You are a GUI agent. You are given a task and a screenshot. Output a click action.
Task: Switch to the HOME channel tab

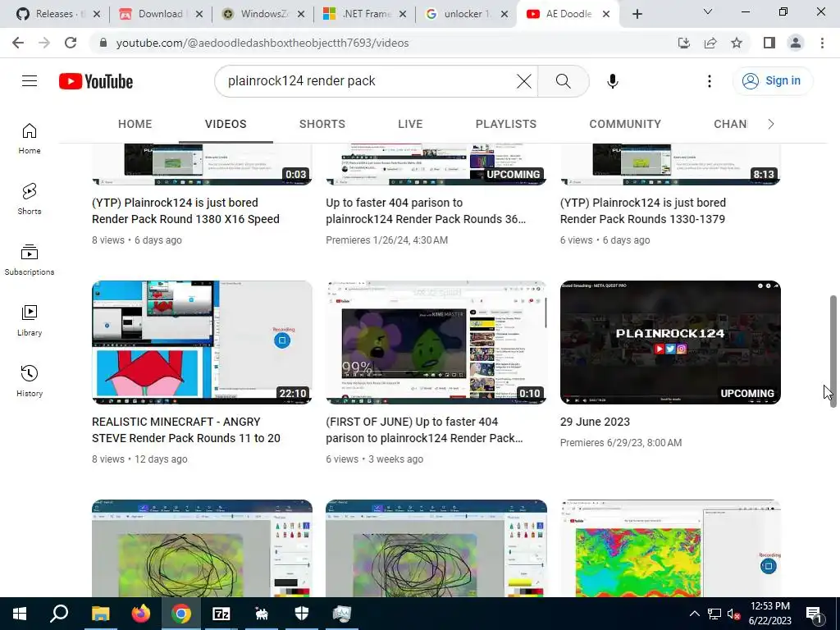click(x=135, y=124)
